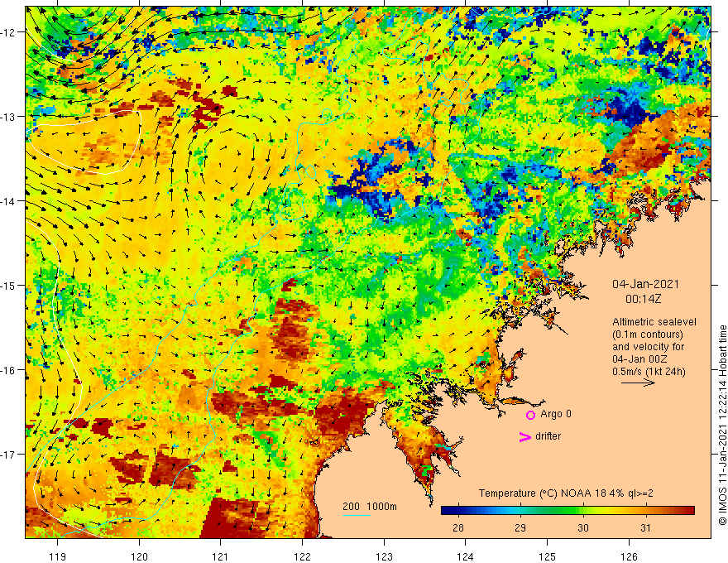Screen dimensions: 728x563
Task: Click the cyan 200 1000m isobath legend line
Action: point(356,516)
